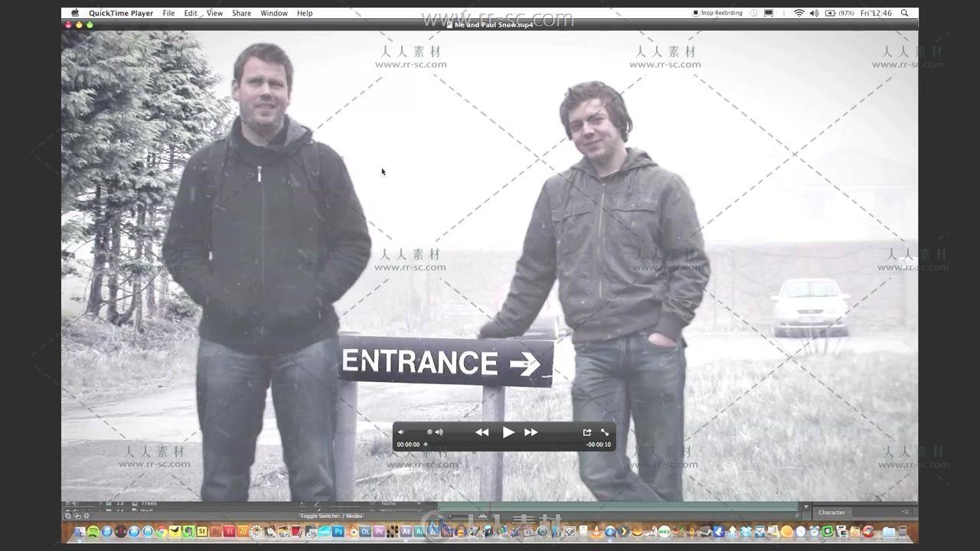The height and width of the screenshot is (551, 980).
Task: Open Adobe Bridge (Br) from the Dock
Action: pyautogui.click(x=216, y=531)
